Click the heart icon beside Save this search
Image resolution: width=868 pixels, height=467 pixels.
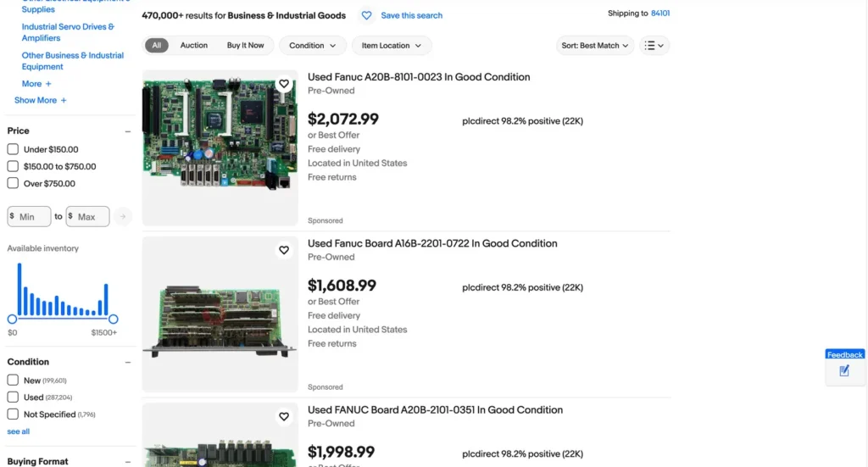coord(366,15)
